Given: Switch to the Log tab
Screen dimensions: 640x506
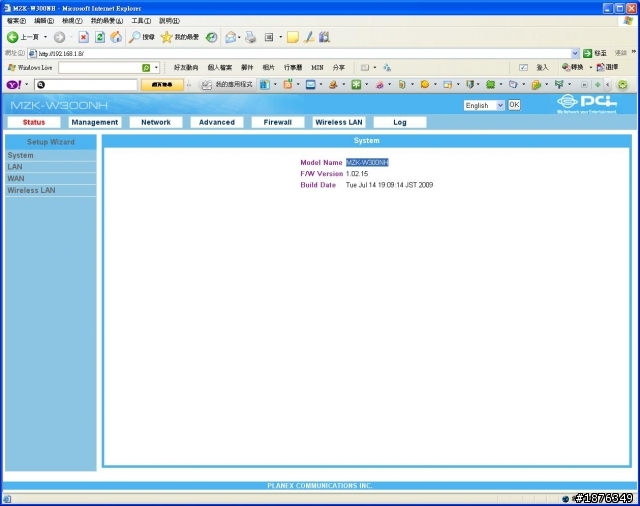Looking at the screenshot, I should pos(400,122).
